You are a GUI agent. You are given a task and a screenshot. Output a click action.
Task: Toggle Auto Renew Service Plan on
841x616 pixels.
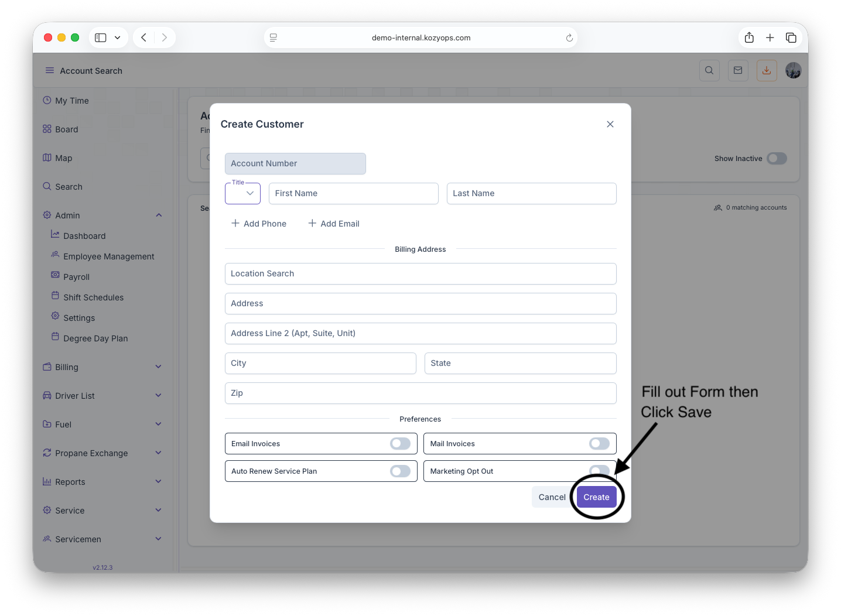[400, 471]
